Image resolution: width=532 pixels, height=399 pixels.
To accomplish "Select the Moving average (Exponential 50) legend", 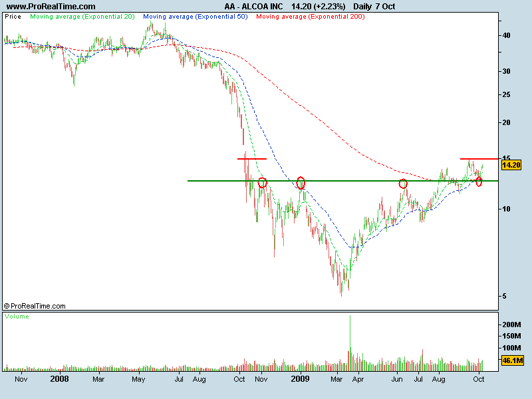I will 196,17.
